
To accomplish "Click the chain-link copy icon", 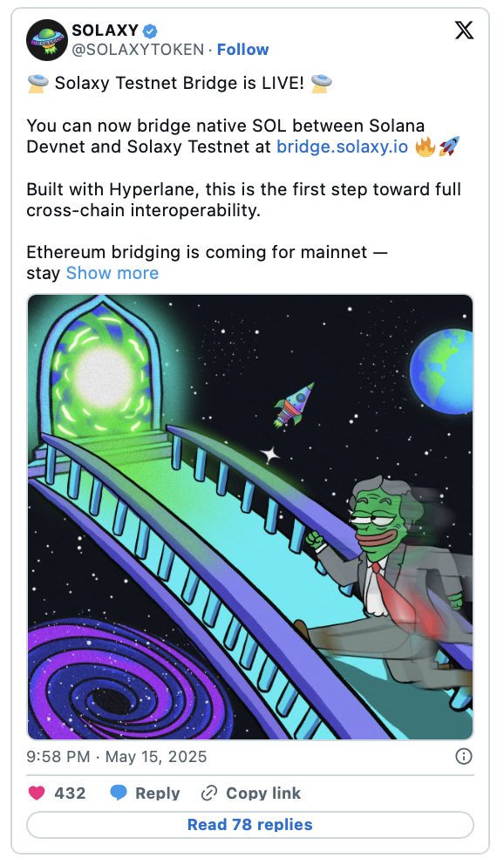I will 209,793.
